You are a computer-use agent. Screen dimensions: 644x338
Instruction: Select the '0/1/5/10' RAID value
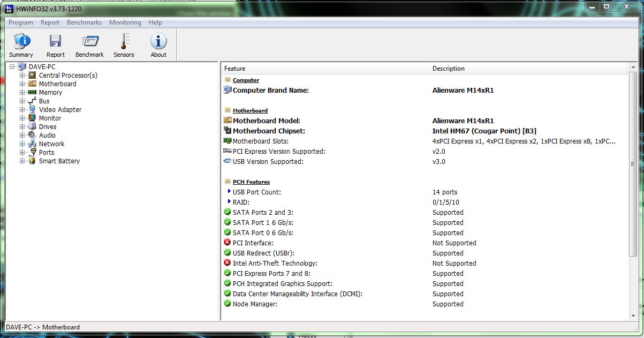(446, 202)
